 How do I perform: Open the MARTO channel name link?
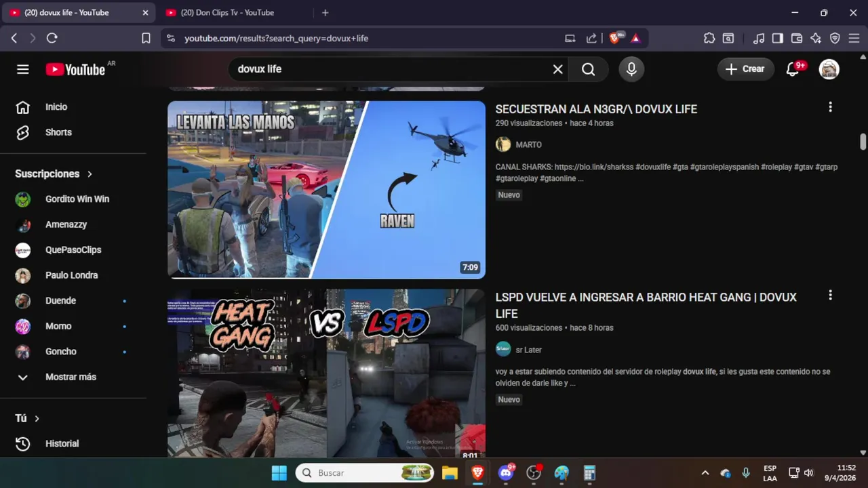coord(528,144)
